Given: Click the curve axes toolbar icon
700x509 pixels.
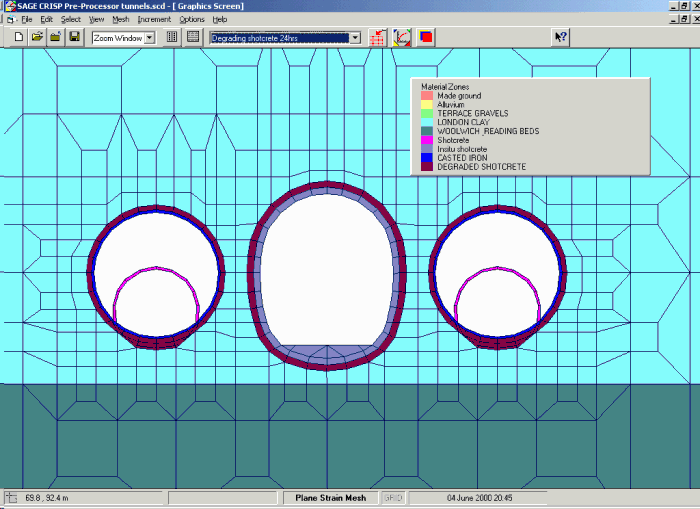Looking at the screenshot, I should tap(402, 38).
